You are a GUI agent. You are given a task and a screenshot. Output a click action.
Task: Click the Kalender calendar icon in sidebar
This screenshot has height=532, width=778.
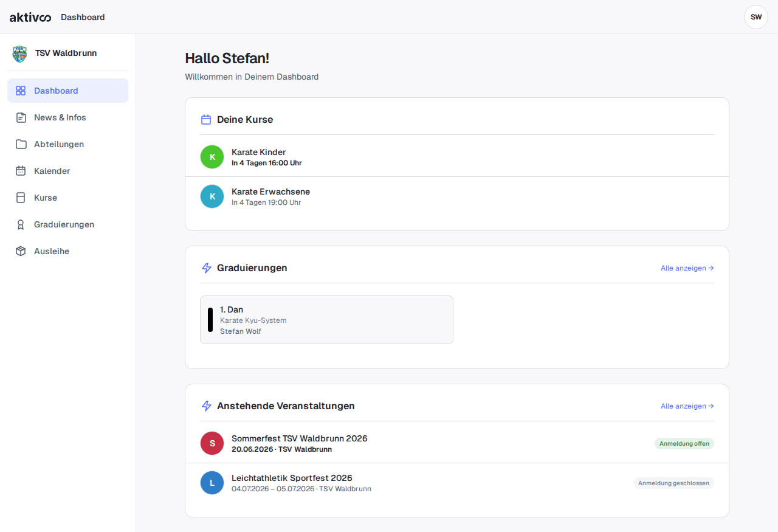tap(21, 171)
